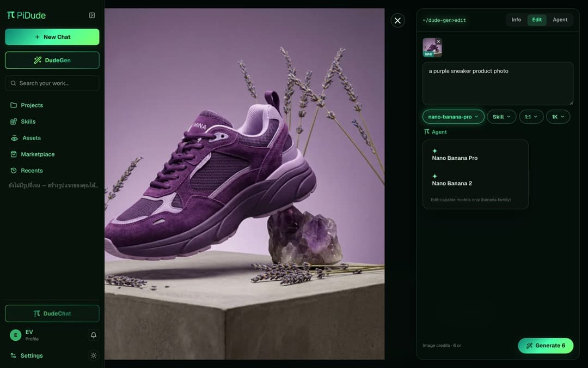588x368 pixels.
Task: Click the Skills blocks icon
Action: pos(14,122)
